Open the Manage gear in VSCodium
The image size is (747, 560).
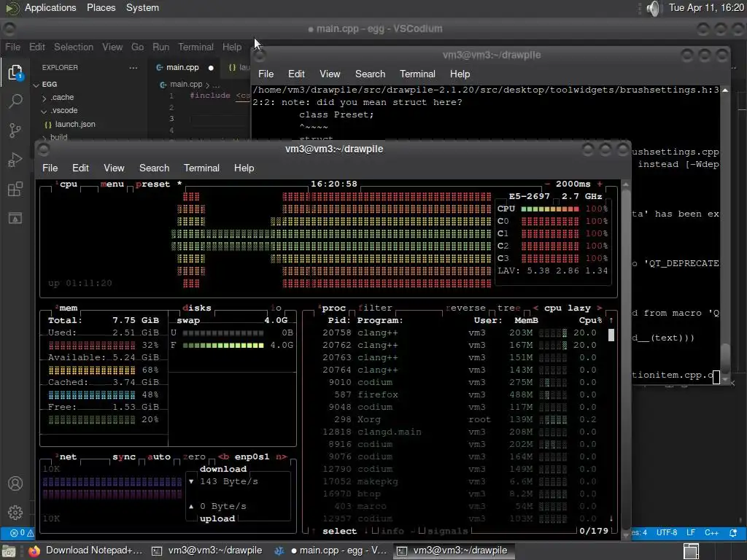coord(15,513)
